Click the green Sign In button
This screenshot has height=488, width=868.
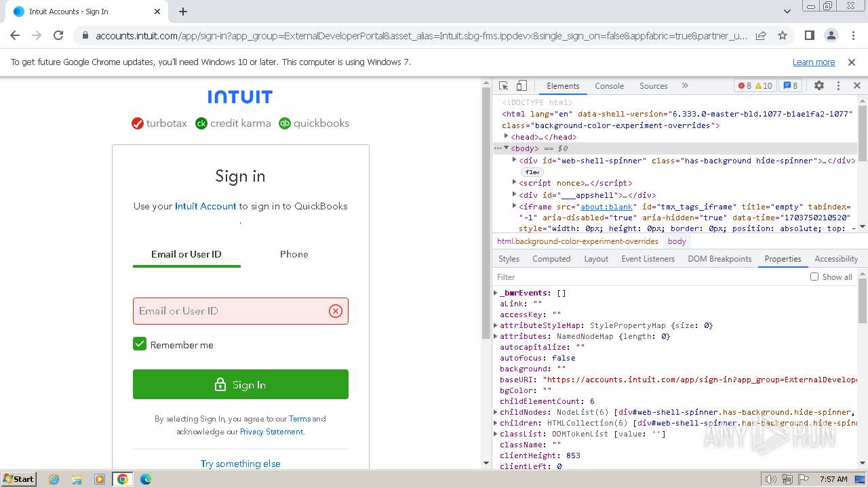tap(241, 384)
